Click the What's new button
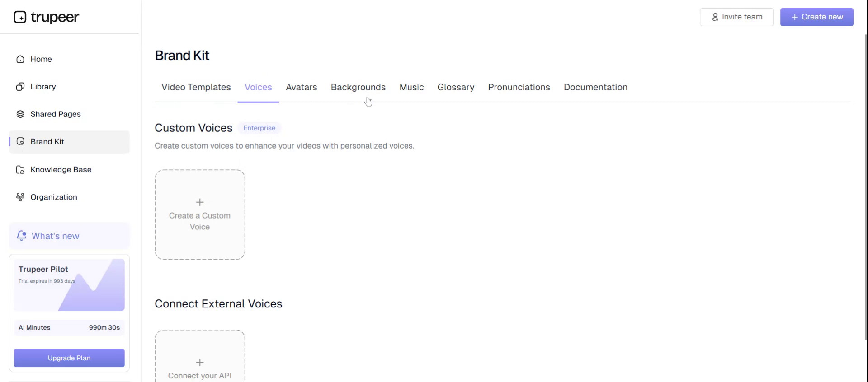Image resolution: width=868 pixels, height=382 pixels. pos(69,236)
